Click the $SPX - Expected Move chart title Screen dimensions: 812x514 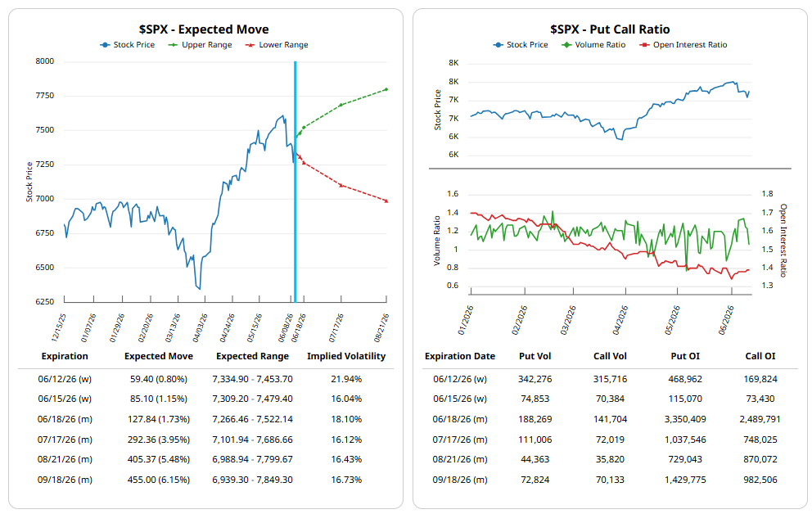(x=204, y=29)
